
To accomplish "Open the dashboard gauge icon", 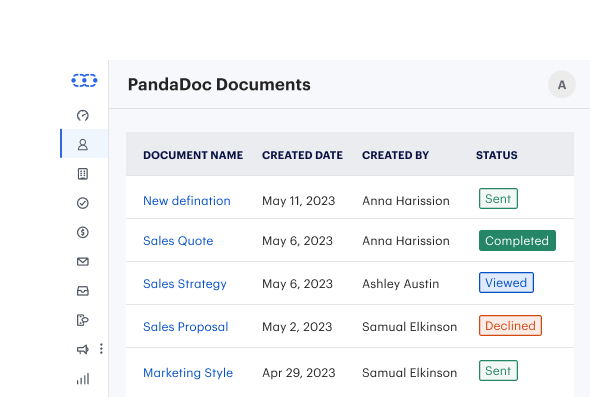I will point(83,115).
